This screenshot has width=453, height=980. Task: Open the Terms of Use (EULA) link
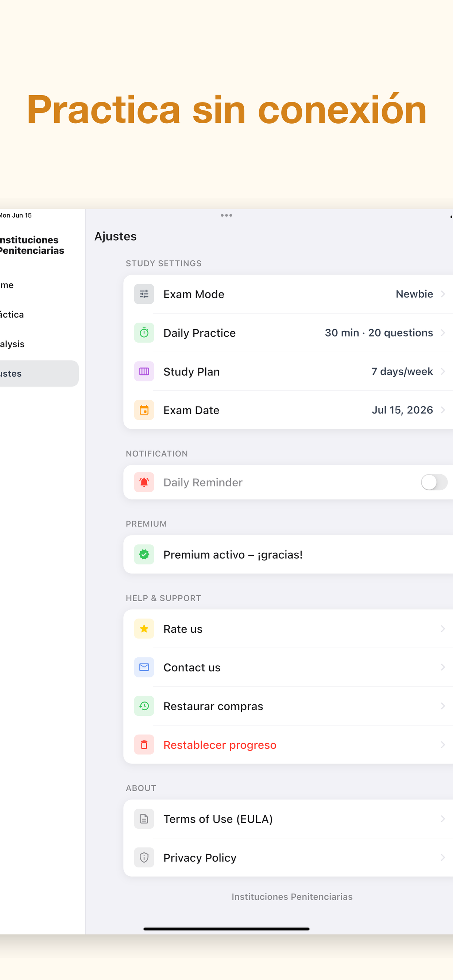coord(218,819)
